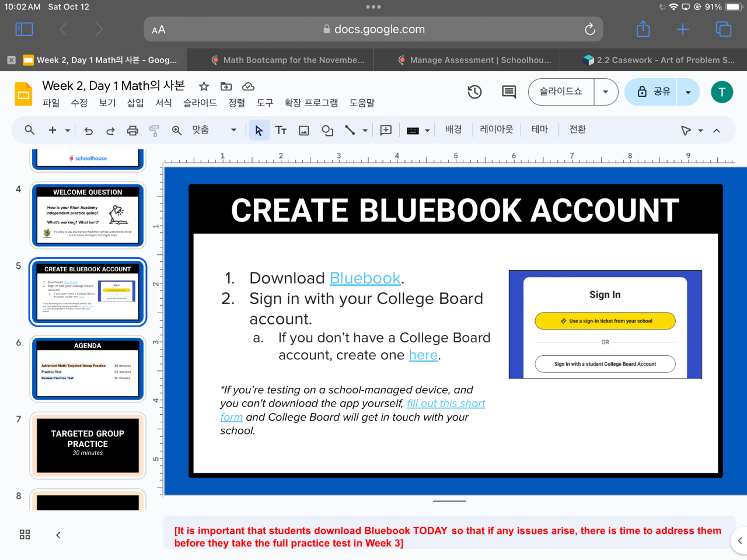Add a comment from the toolbar
The height and width of the screenshot is (560, 747).
[386, 131]
